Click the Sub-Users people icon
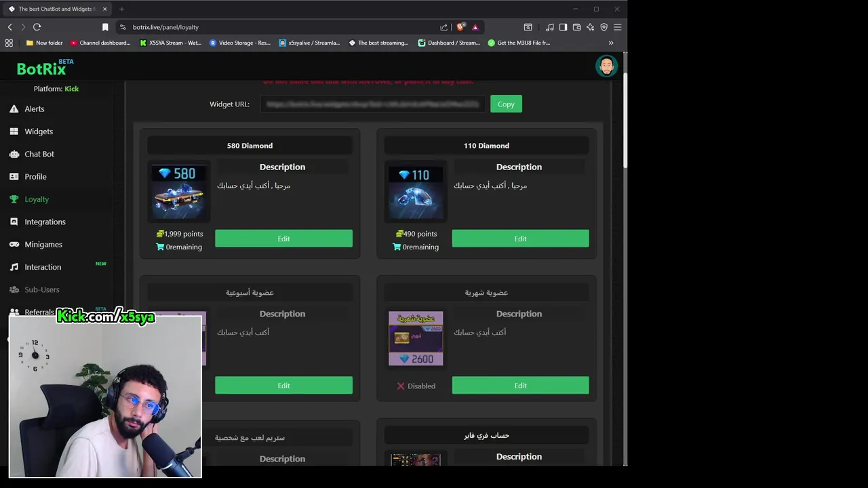The height and width of the screenshot is (488, 868). (x=14, y=289)
